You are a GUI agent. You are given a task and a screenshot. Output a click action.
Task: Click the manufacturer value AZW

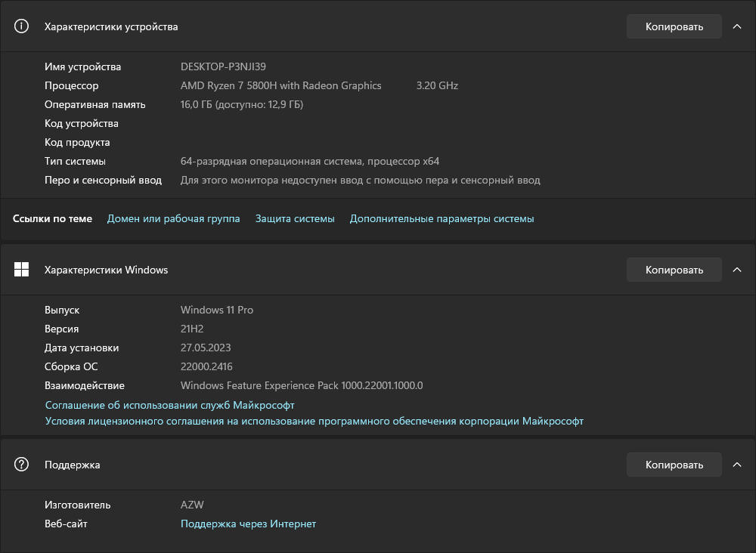tap(192, 505)
